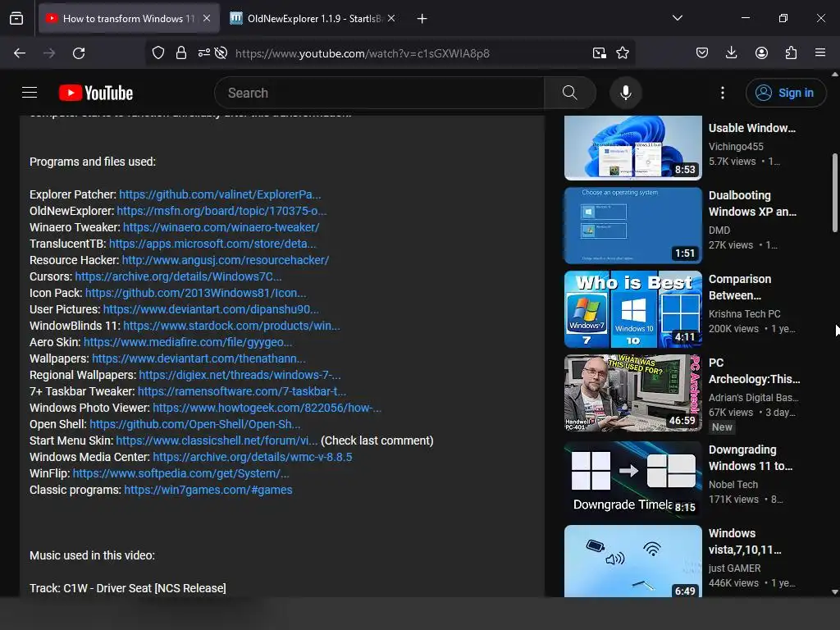Open the 'Windows vista,7,10,11' video thumbnail
The height and width of the screenshot is (630, 840).
(633, 561)
